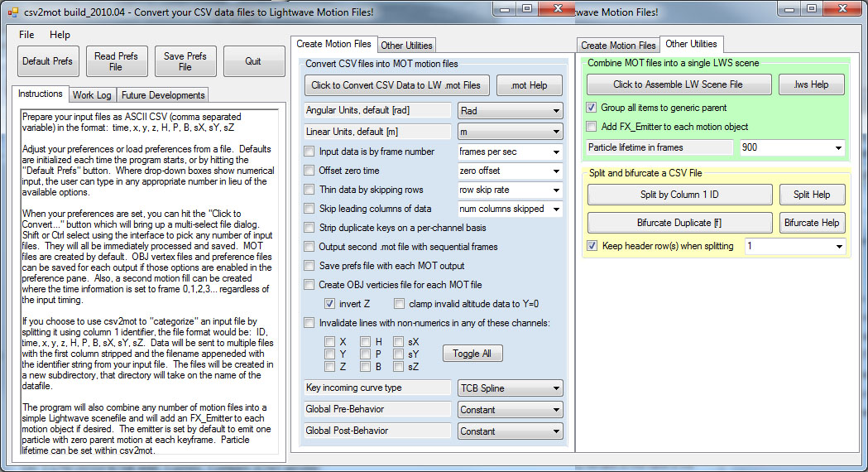Enable Invalidate lines with non-numerics checkbox
This screenshot has width=868, height=472.
[309, 322]
